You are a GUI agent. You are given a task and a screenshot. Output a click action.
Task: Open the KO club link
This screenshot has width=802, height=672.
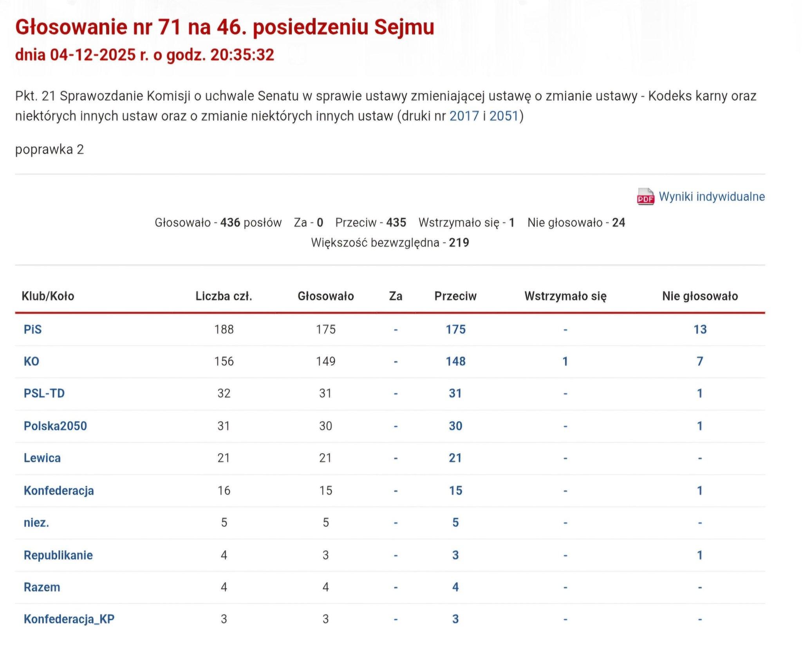tap(31, 361)
